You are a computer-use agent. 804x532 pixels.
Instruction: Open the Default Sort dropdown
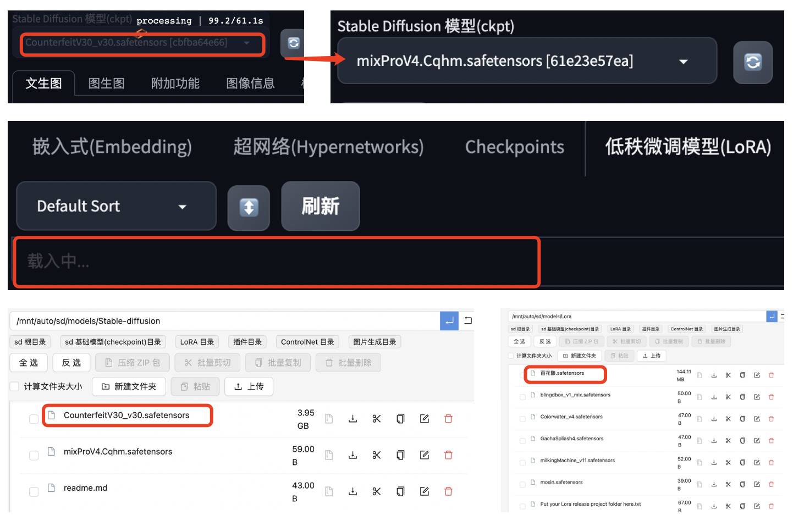(x=116, y=206)
